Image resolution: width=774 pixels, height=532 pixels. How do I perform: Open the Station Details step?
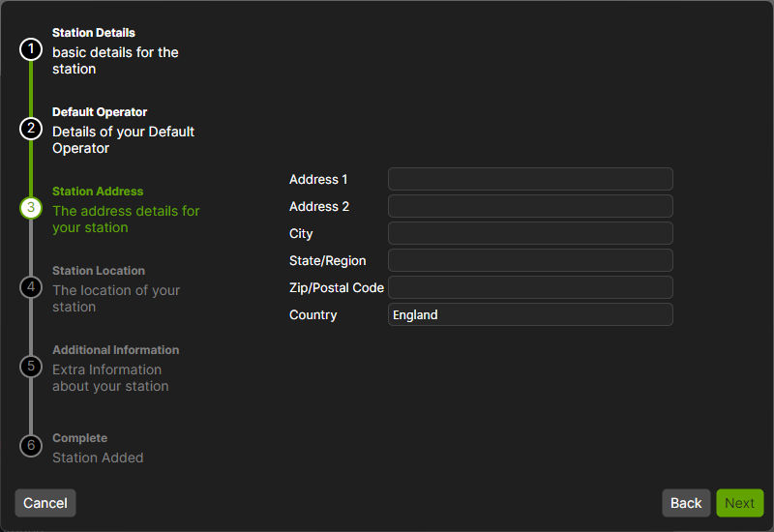[94, 33]
